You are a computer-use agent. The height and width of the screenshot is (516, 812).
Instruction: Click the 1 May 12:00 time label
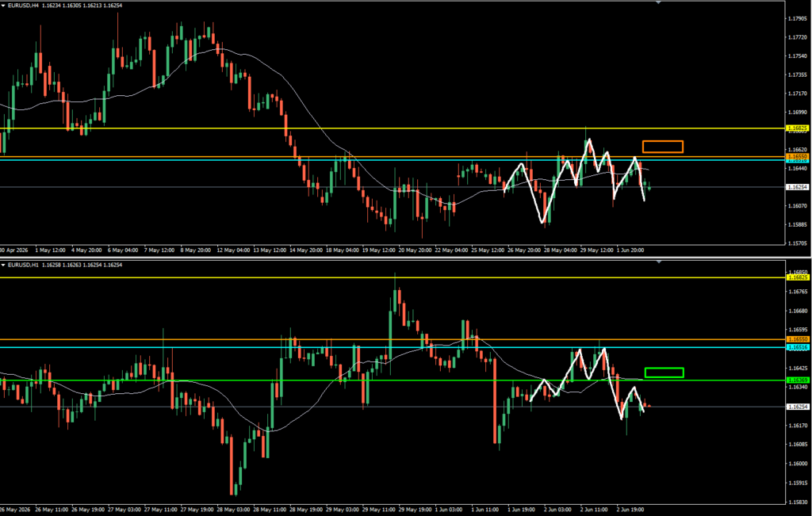(x=50, y=250)
